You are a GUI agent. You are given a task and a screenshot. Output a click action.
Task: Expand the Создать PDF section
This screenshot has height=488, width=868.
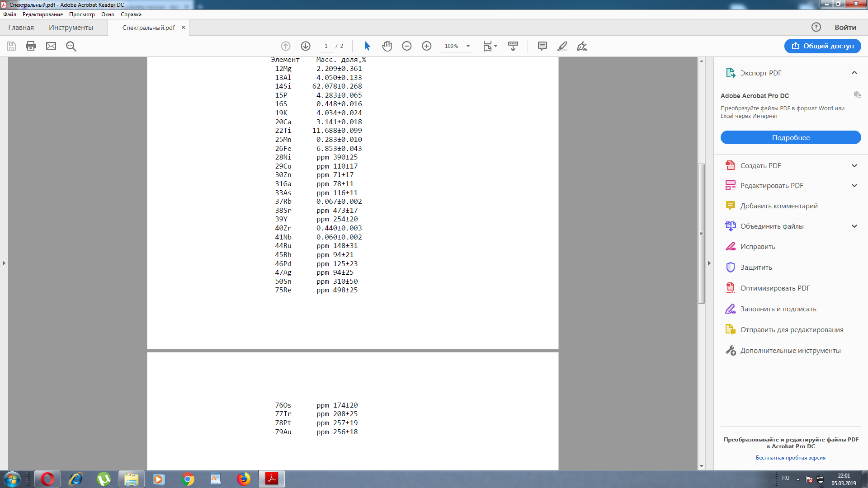pos(854,165)
